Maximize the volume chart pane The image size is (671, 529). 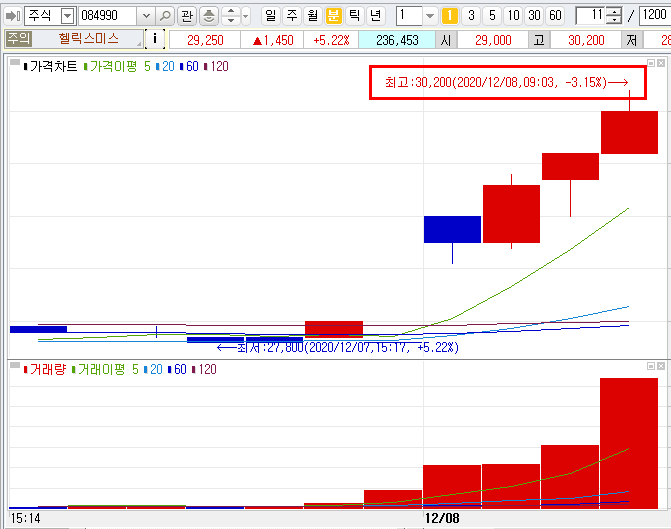651,366
